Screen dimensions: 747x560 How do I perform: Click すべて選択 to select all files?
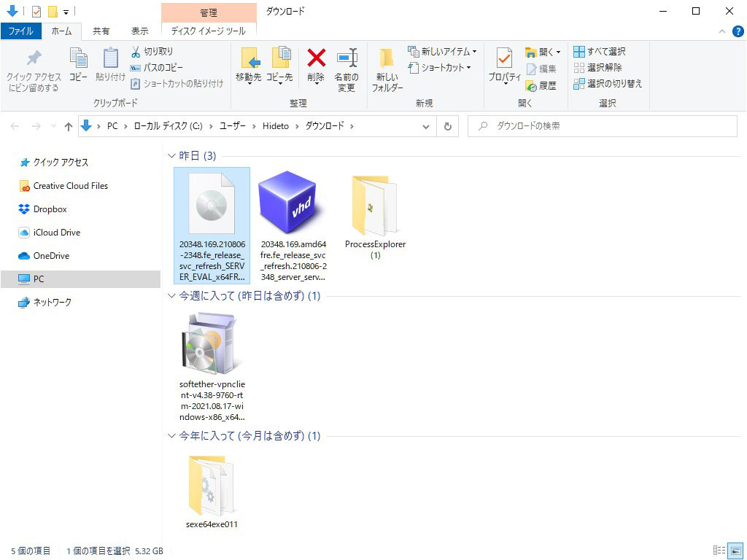(605, 51)
